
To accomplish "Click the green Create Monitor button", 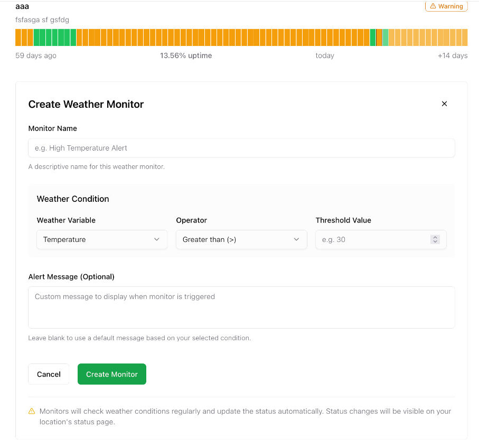I will tap(112, 374).
